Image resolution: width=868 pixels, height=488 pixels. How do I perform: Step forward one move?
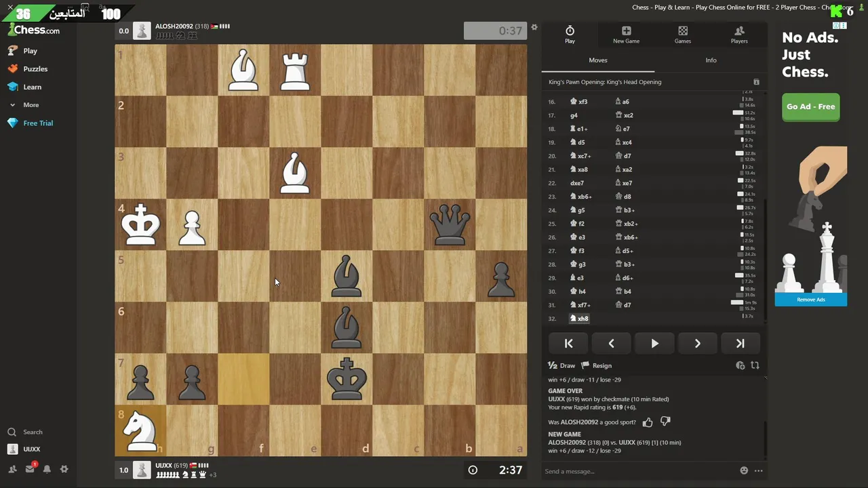[x=697, y=344]
